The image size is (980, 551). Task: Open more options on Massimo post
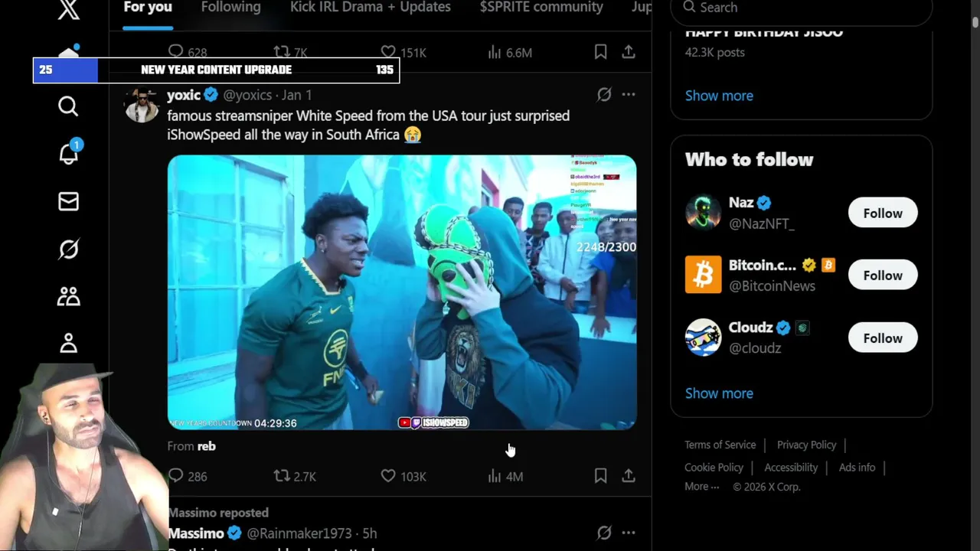coord(629,533)
